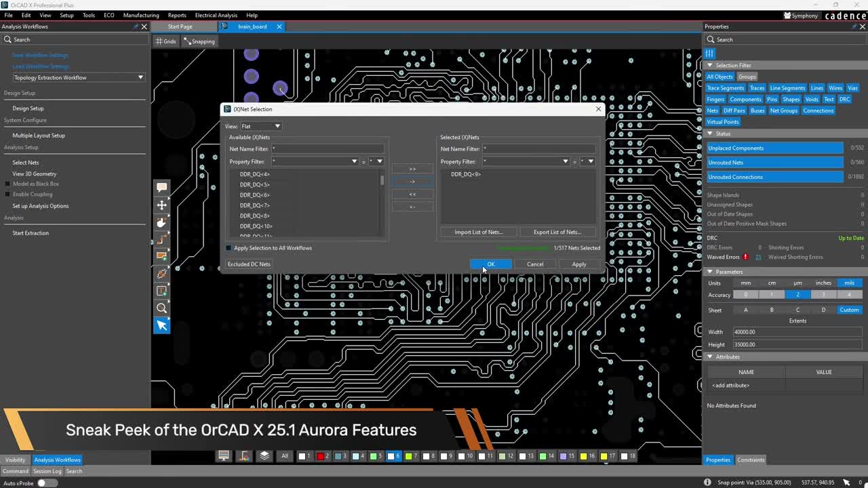
Task: Click the Width extents input field
Action: point(797,332)
